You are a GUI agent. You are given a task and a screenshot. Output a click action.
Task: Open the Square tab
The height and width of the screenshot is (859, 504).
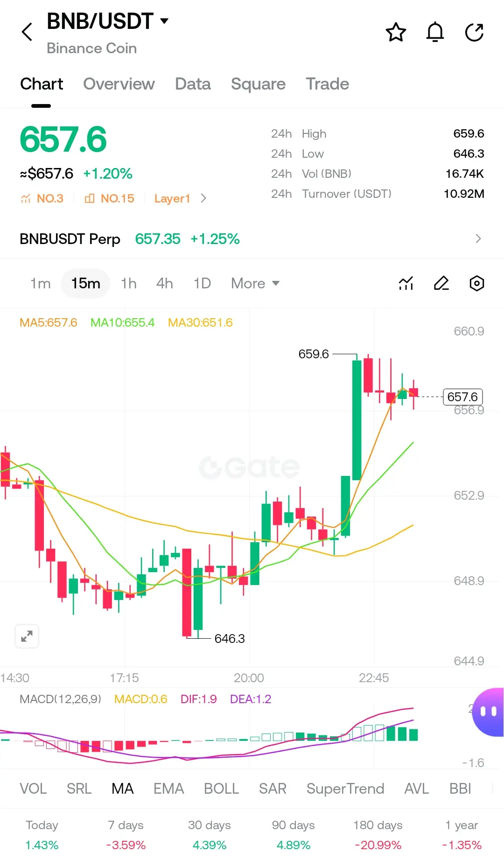258,84
